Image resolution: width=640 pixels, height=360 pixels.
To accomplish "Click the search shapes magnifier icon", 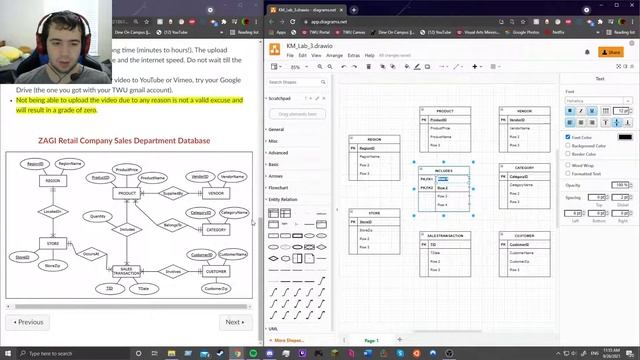I will (323, 82).
